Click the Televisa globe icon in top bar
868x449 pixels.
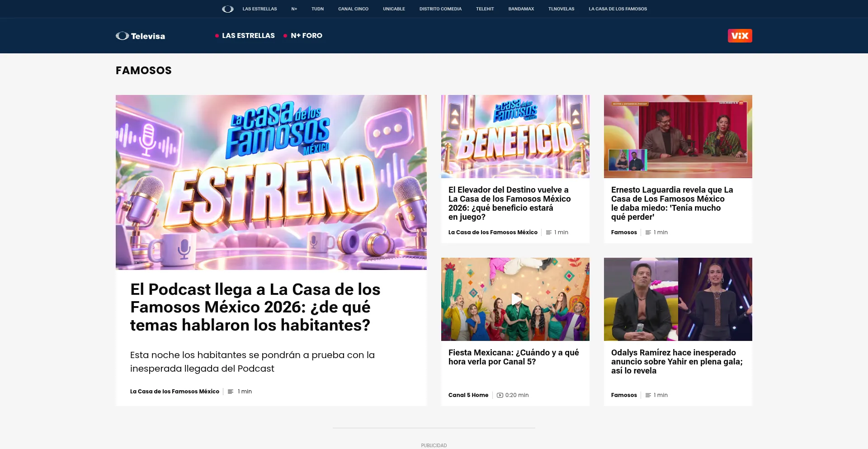228,9
